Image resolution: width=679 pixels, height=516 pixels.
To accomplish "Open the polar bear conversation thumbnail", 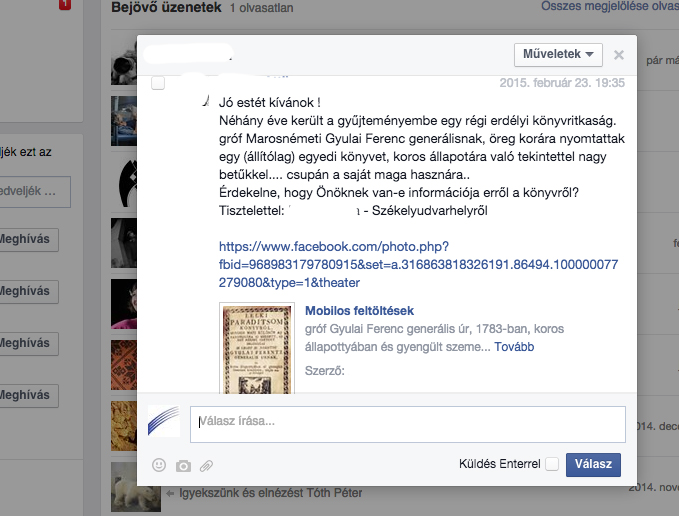I will click(x=136, y=487).
